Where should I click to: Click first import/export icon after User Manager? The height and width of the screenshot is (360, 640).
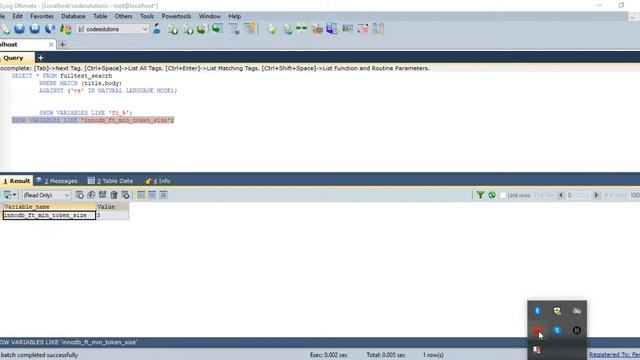tap(172, 29)
